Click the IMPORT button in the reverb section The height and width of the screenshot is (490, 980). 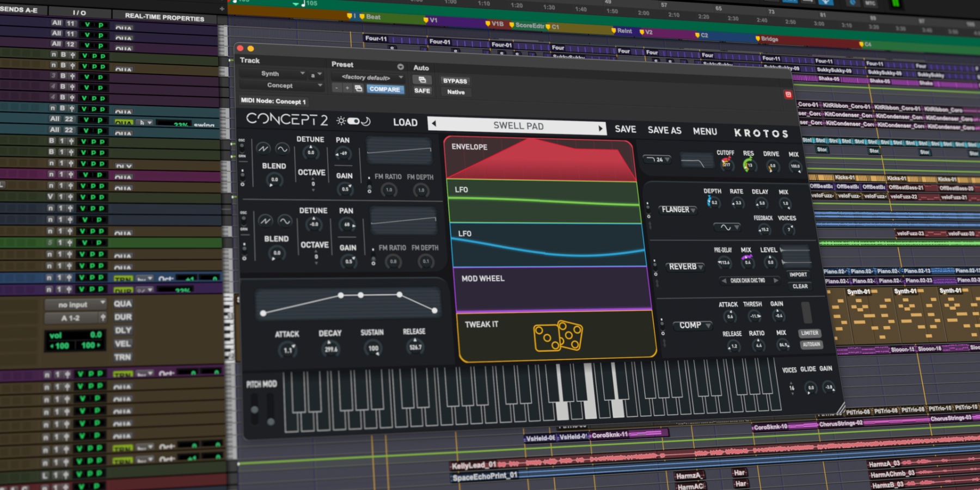(798, 274)
